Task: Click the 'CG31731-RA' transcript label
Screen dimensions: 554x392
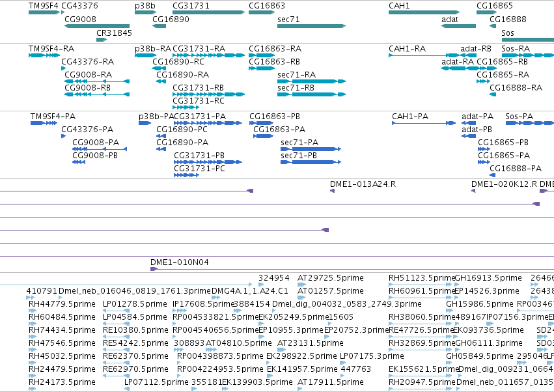Action: pos(199,48)
